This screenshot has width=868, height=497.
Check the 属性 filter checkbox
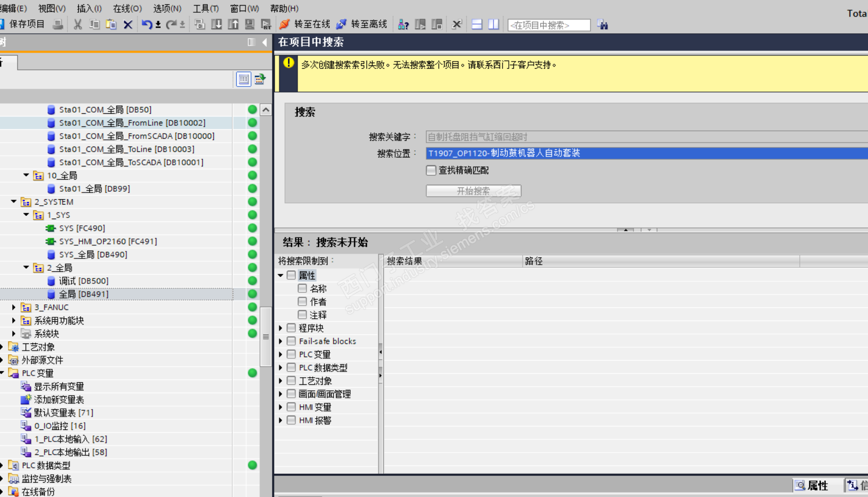click(x=291, y=275)
